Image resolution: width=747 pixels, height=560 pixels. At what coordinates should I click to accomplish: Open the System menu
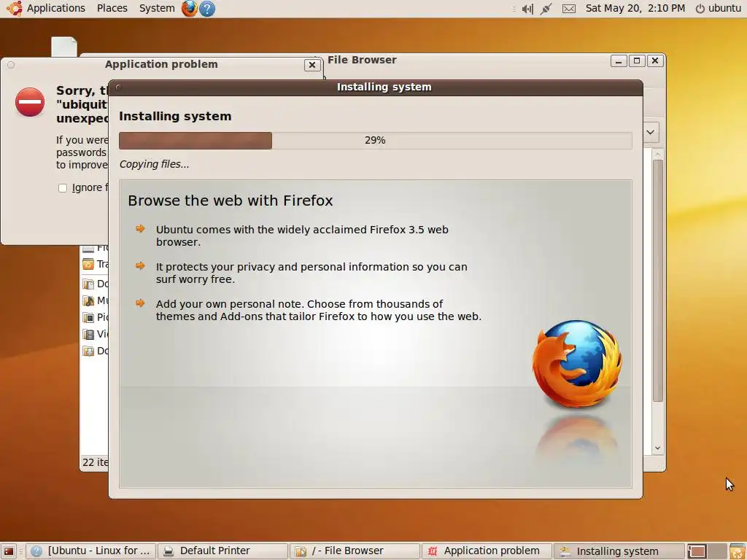coord(157,8)
